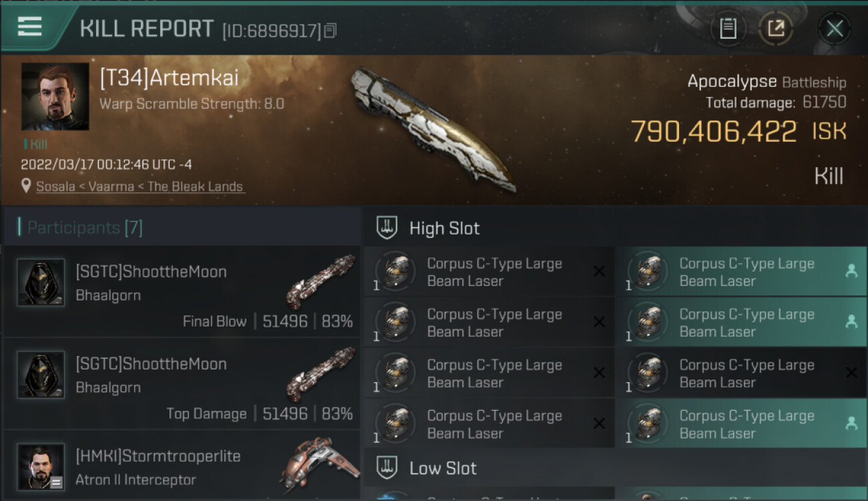
Task: Click the share kill report icon
Action: coord(775,29)
